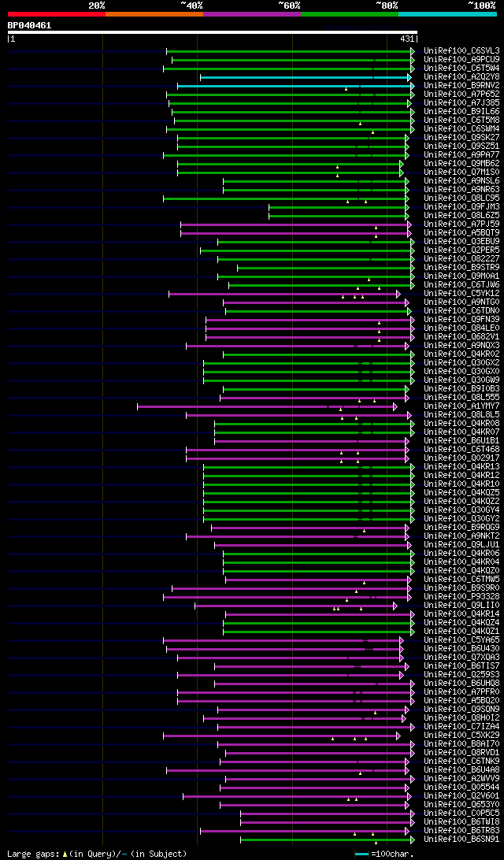
Task: Select the UniRef100_C6TDN0 label
Action: pos(461,311)
